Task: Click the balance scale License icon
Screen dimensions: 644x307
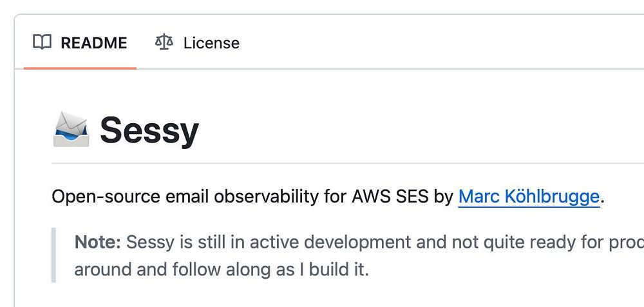Action: (164, 43)
